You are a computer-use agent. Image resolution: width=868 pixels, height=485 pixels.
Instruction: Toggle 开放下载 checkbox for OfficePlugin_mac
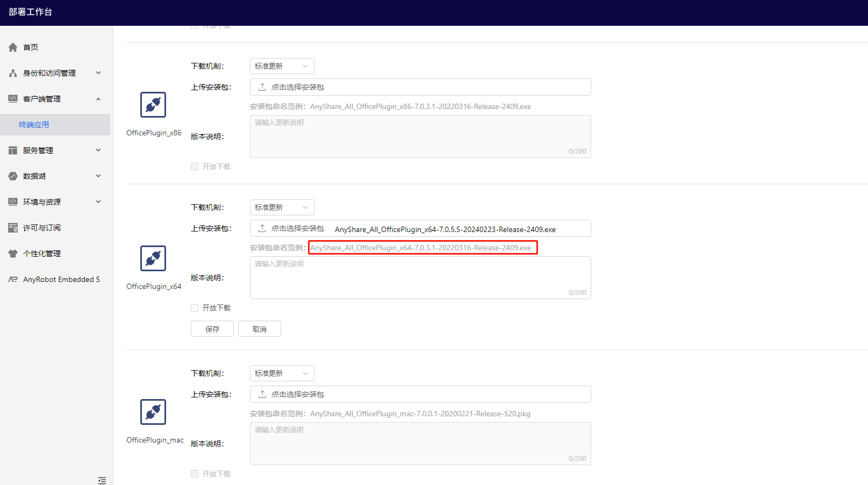(x=195, y=474)
